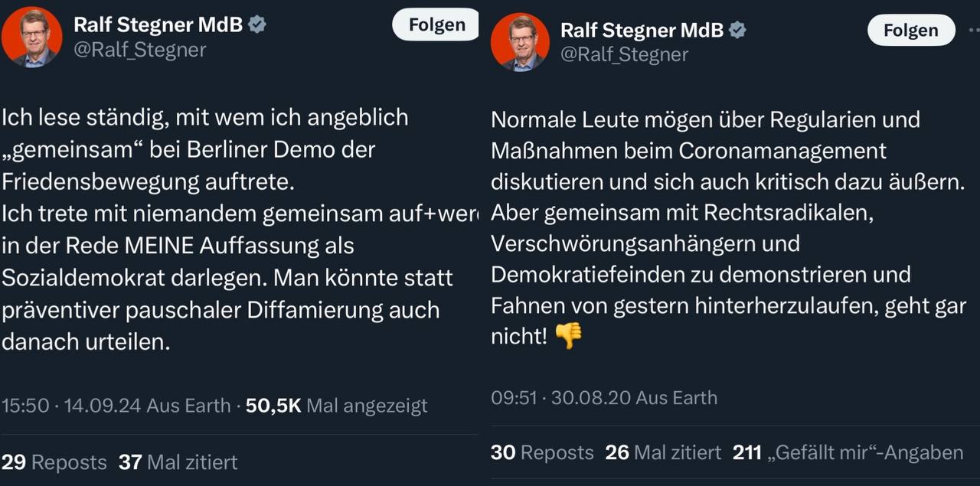Open the right tweet's profile avatar
The image size is (980, 486).
(x=520, y=42)
